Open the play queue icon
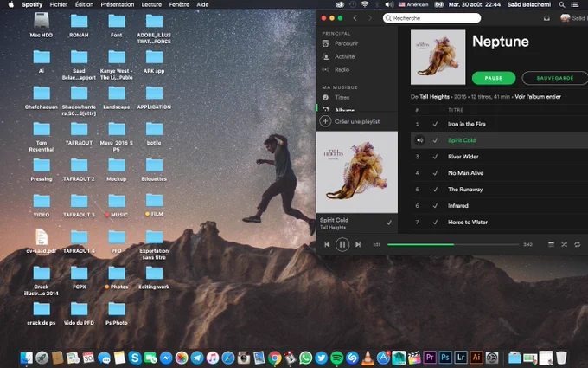This screenshot has height=368, width=588. (551, 244)
